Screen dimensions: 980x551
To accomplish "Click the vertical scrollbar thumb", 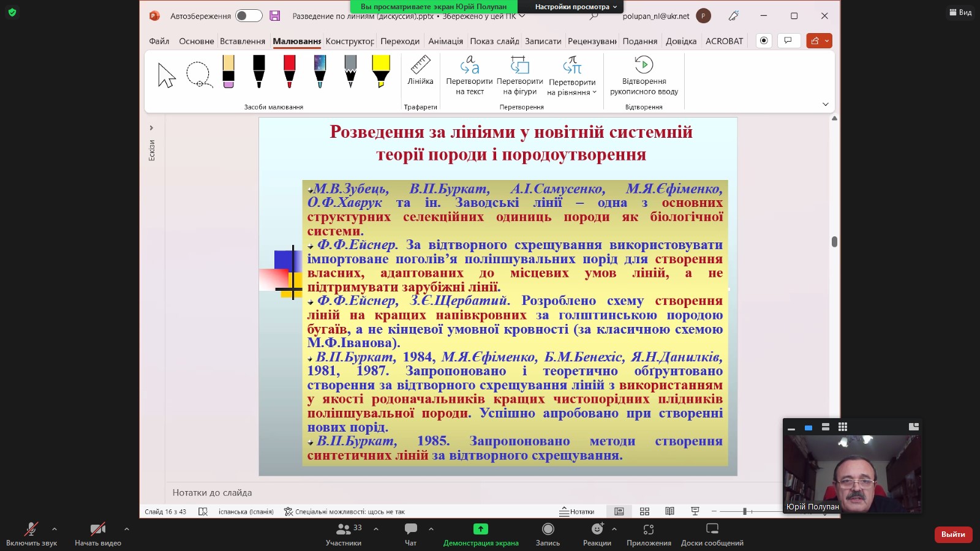I will (834, 241).
